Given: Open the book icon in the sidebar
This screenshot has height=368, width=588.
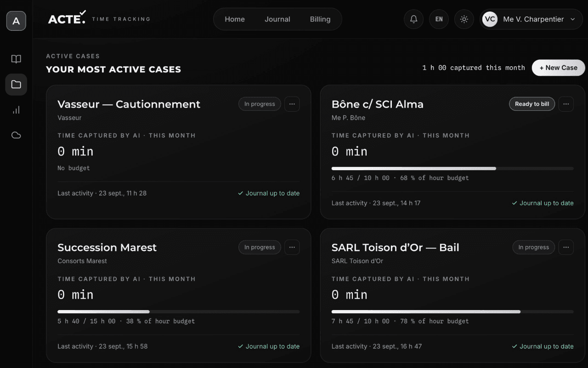Looking at the screenshot, I should coord(16,59).
